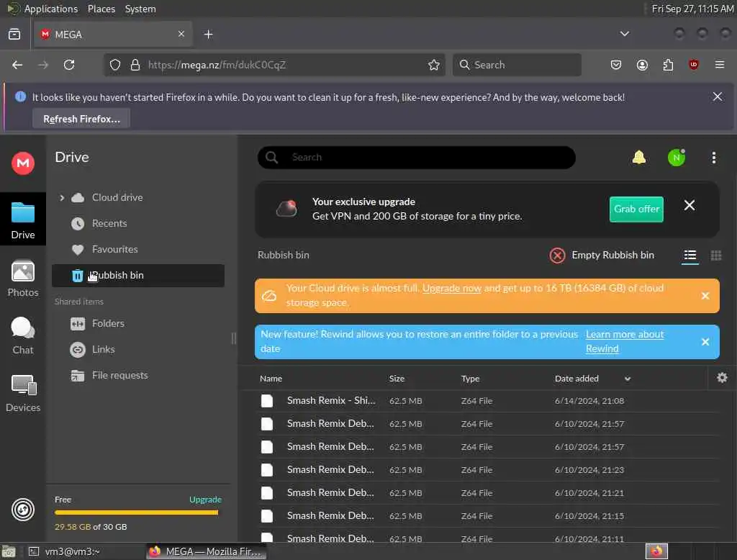Dismiss the exclusive upgrade banner
The image size is (737, 560).
pos(689,205)
